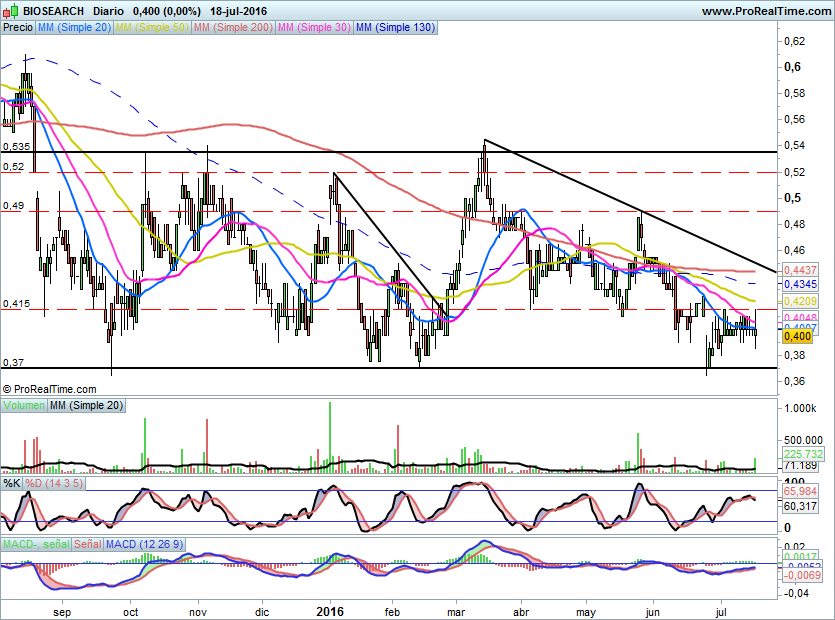Click the candlestick chart icon beside BIOSEARCH
Viewport: 835px width, 620px height.
click(9, 11)
